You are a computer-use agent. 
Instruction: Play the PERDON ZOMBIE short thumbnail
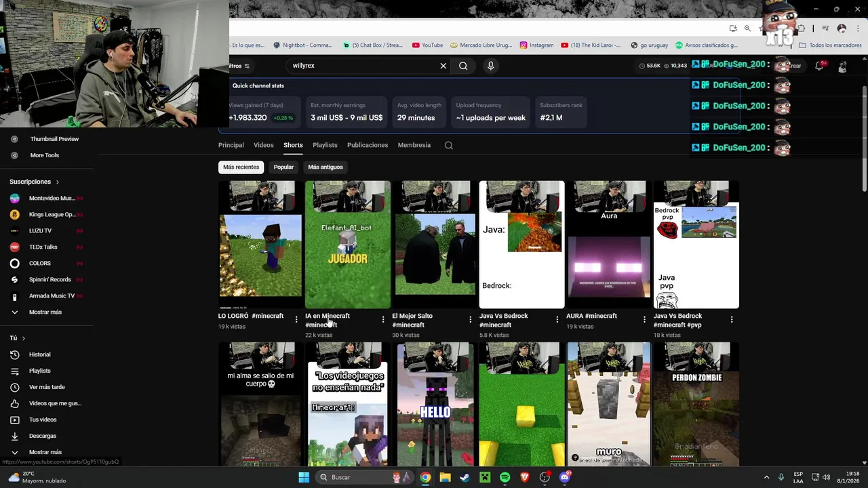coord(696,404)
